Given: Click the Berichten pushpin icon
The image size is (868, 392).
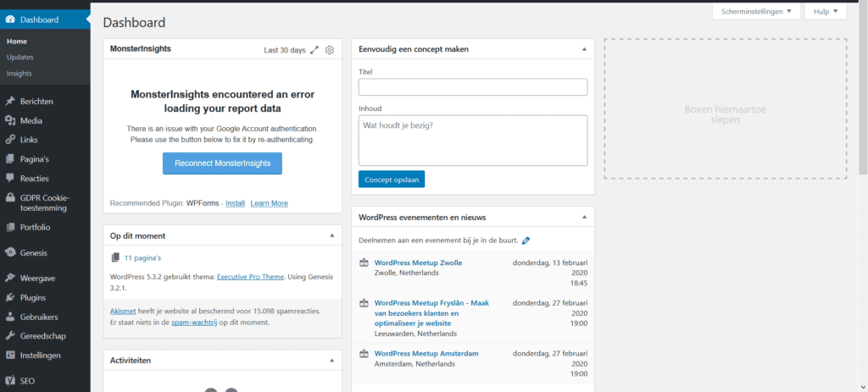Looking at the screenshot, I should 10,102.
